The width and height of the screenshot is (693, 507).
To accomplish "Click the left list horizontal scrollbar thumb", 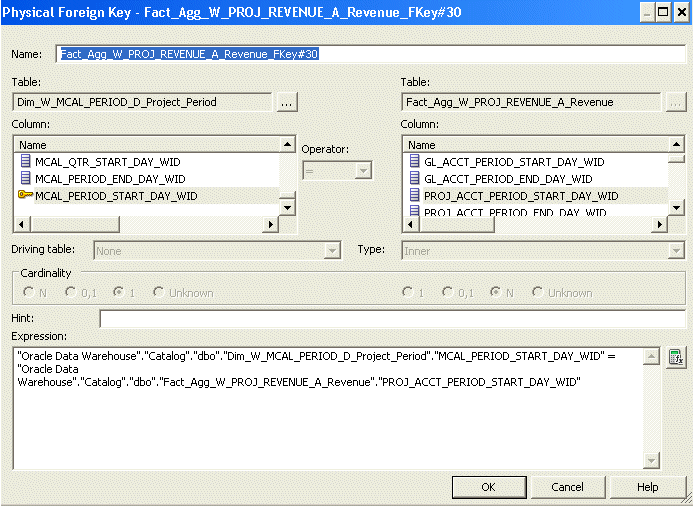I will 74,225.
